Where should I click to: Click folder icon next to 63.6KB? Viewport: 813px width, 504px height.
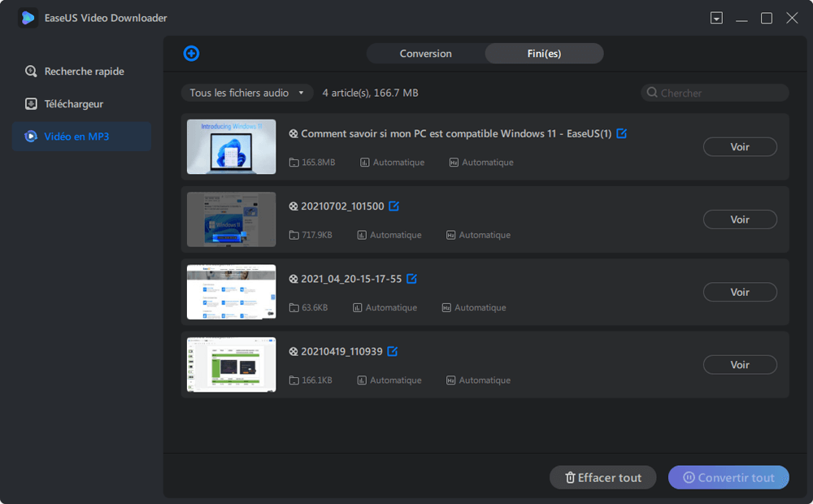[294, 307]
